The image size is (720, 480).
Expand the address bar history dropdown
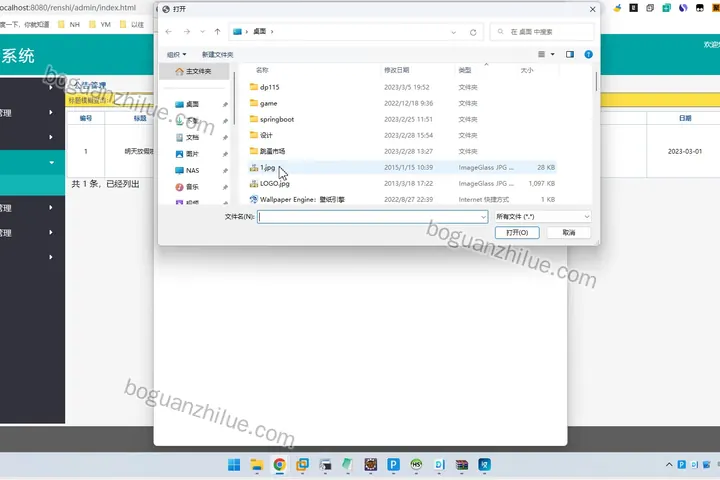click(453, 32)
